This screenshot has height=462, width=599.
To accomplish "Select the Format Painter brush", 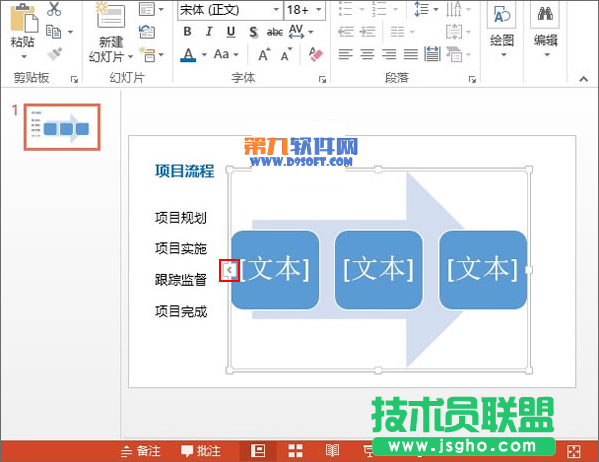I will [x=55, y=53].
